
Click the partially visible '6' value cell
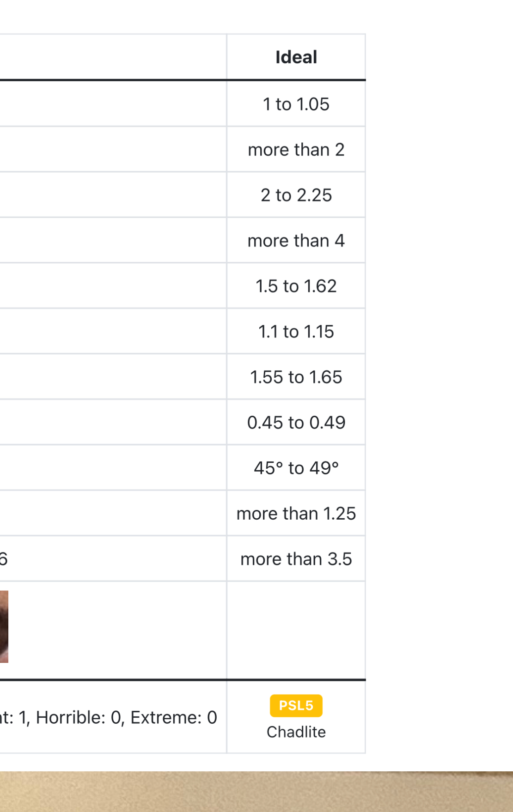(4, 559)
